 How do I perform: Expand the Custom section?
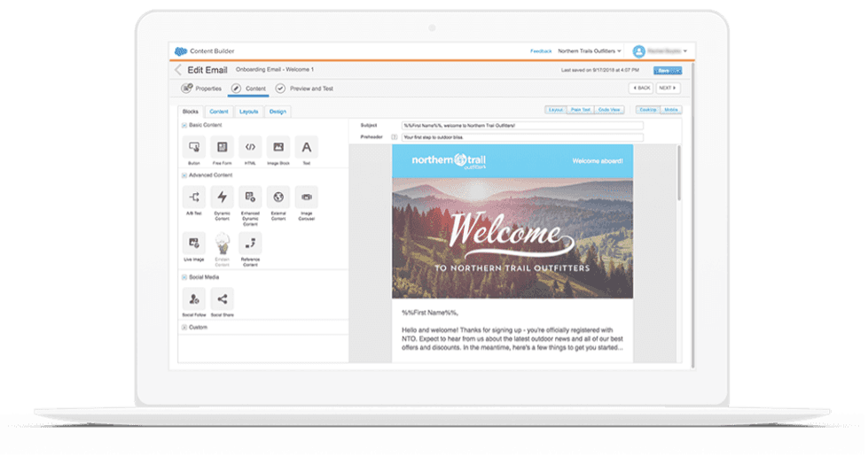click(x=184, y=327)
